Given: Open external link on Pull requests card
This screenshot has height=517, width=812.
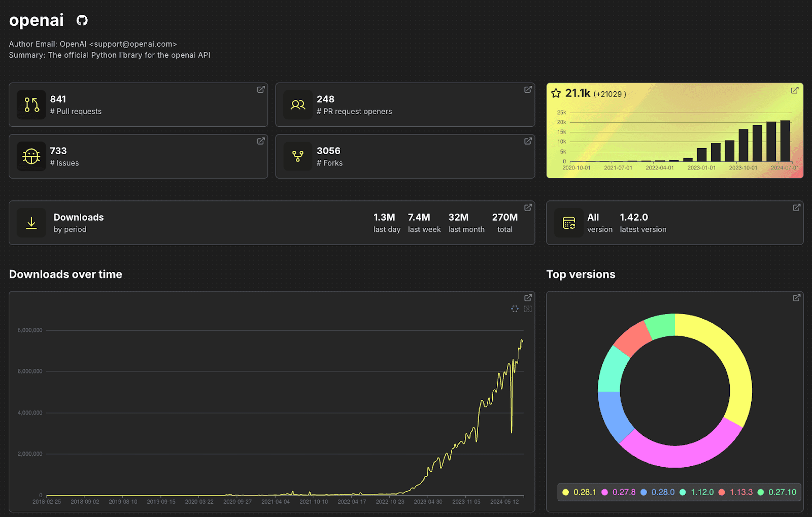Looking at the screenshot, I should coord(261,89).
